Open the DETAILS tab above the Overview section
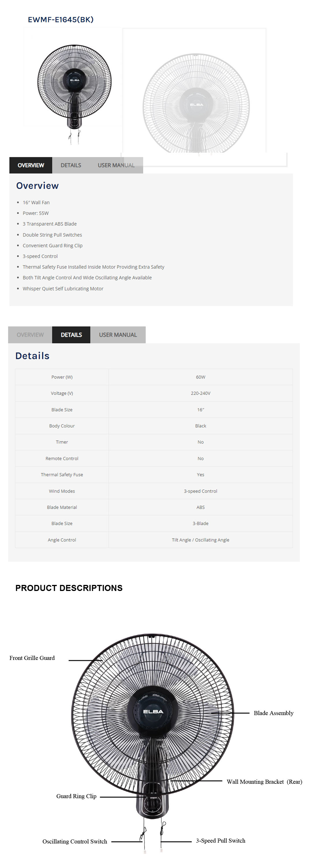Viewport: 312px width, 868px height. (x=71, y=165)
